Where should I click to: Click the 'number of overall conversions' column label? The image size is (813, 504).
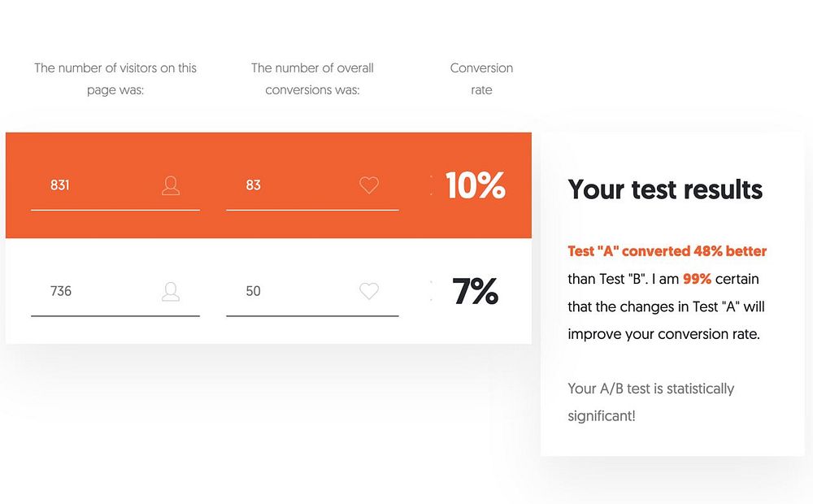(x=312, y=79)
